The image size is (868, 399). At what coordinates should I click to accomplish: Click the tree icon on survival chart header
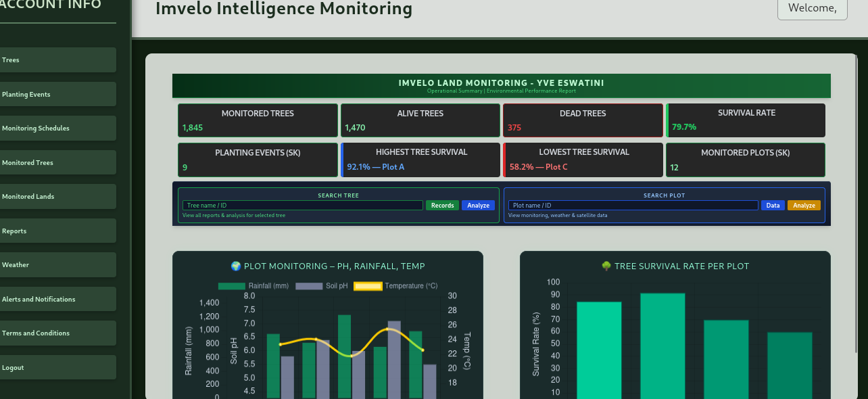coord(608,266)
